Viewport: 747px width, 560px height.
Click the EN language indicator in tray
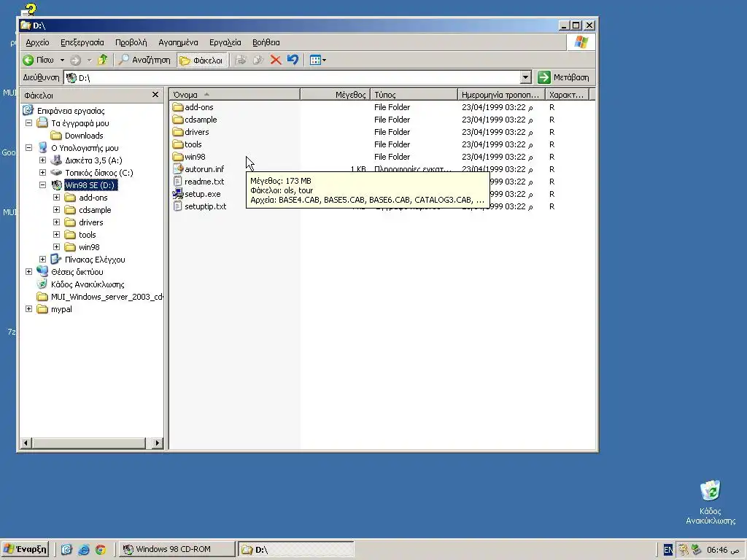(668, 550)
